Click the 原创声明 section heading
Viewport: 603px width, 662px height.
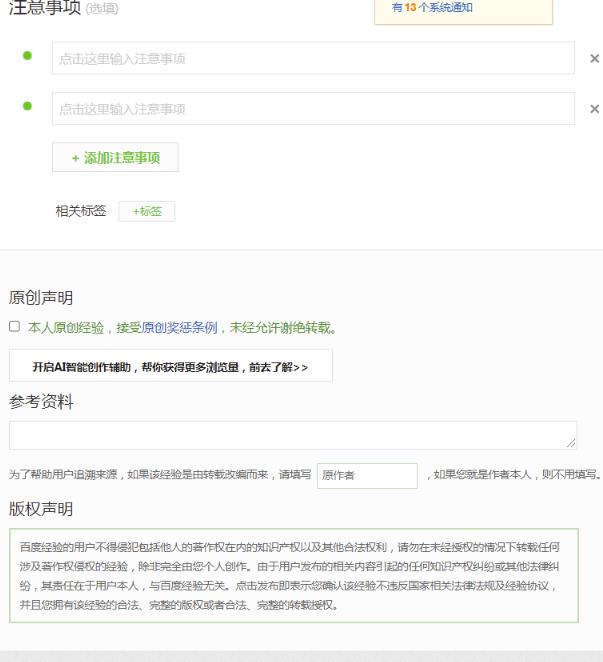click(41, 297)
